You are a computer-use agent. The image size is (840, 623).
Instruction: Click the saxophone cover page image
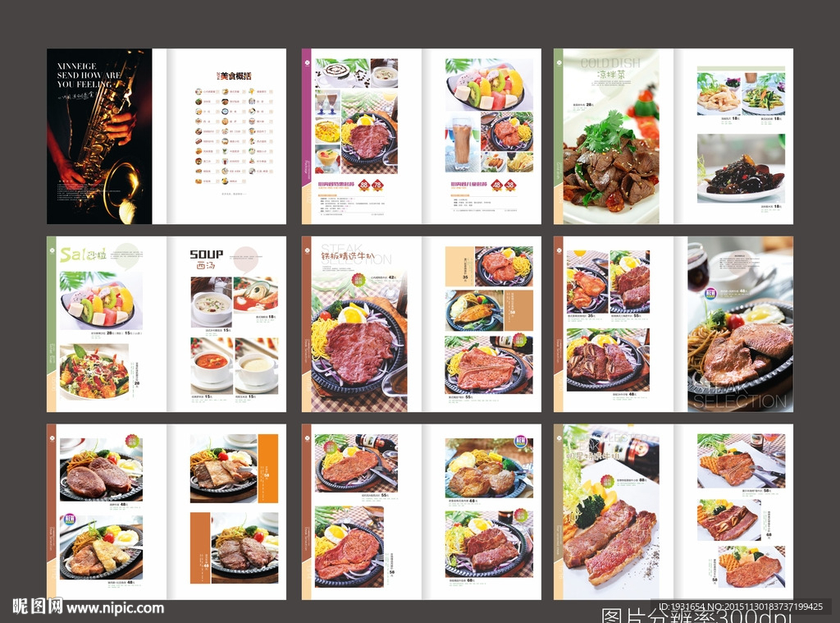[99, 136]
